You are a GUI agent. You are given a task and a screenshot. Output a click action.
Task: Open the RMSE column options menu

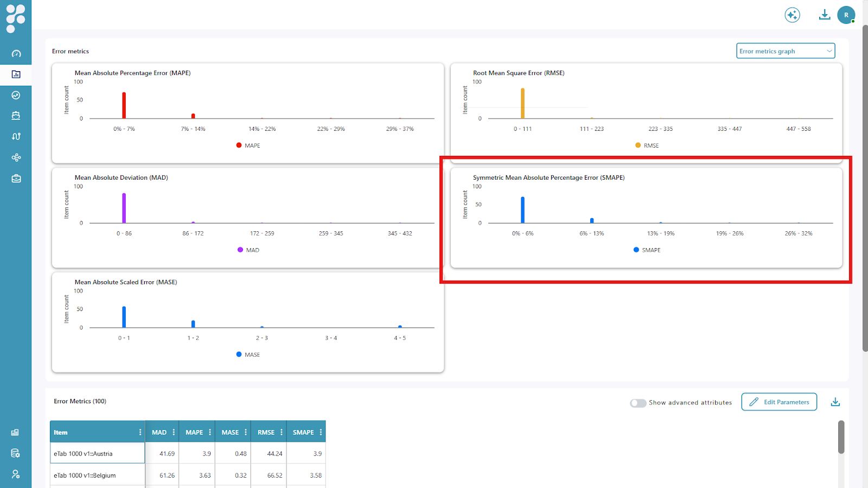[x=282, y=432]
